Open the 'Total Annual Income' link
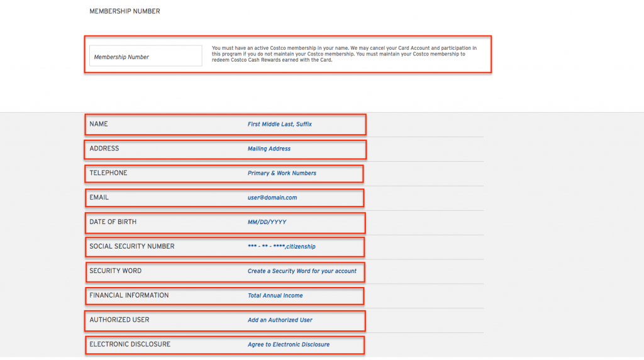The height and width of the screenshot is (360, 644). click(275, 296)
